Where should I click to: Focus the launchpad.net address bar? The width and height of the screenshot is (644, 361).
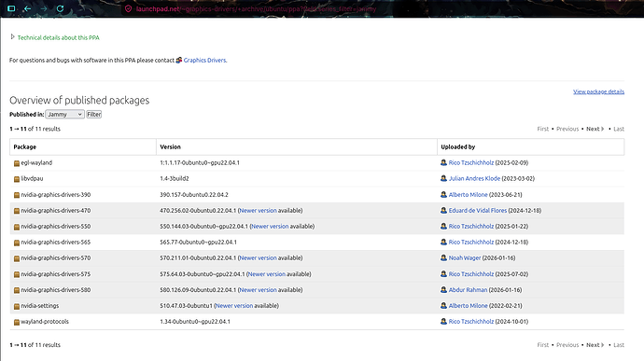tap(256, 8)
